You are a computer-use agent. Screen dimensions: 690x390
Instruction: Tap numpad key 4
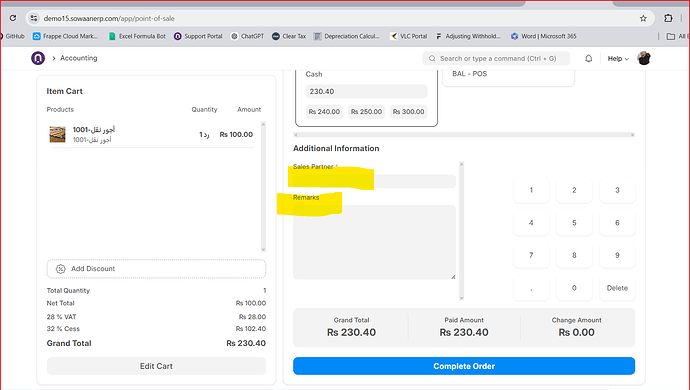click(x=531, y=223)
